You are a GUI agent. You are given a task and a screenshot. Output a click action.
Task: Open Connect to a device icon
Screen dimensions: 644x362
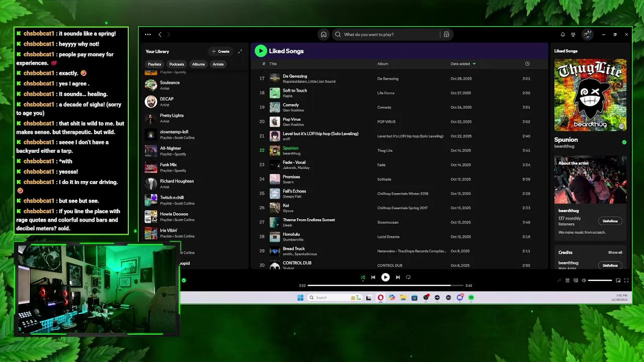tap(576, 281)
